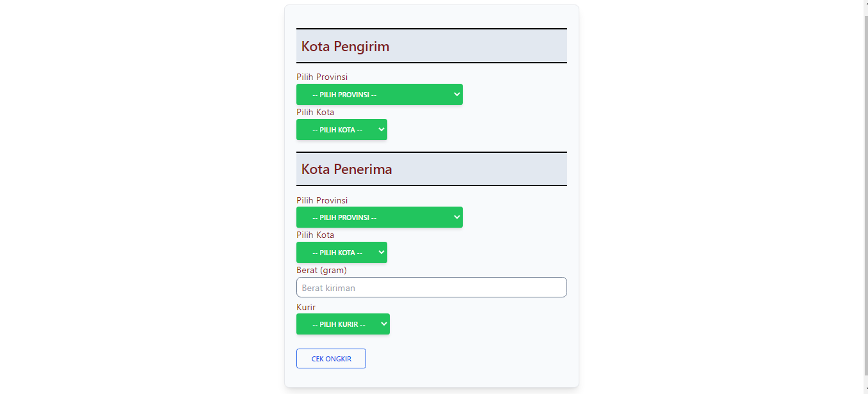
Task: Click the Kota Penerima section heading
Action: (346, 169)
